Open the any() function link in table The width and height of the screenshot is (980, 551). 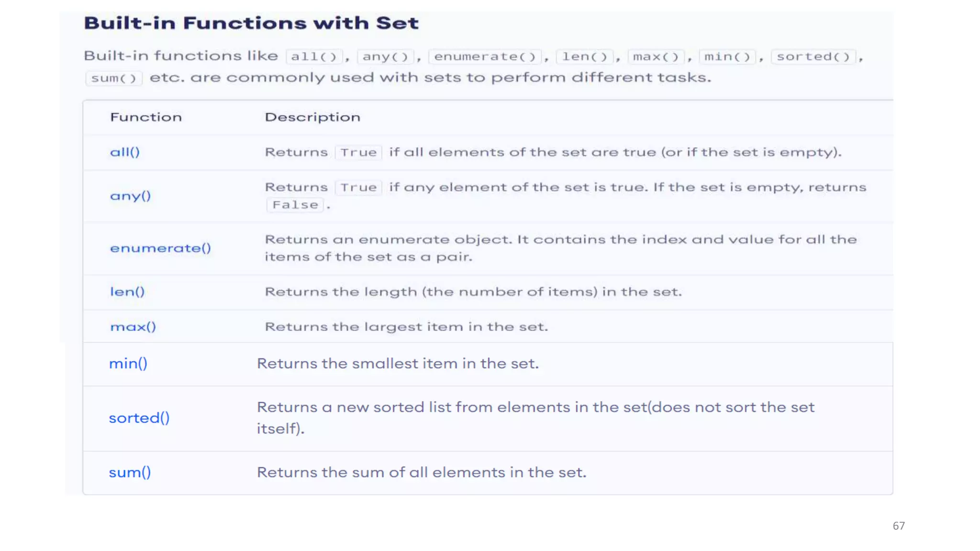tap(130, 196)
